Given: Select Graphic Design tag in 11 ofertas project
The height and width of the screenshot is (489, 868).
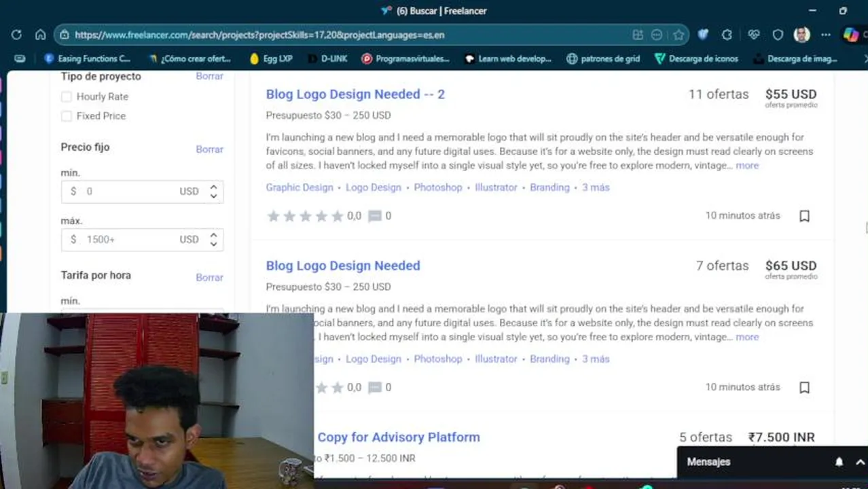Looking at the screenshot, I should pos(300,187).
